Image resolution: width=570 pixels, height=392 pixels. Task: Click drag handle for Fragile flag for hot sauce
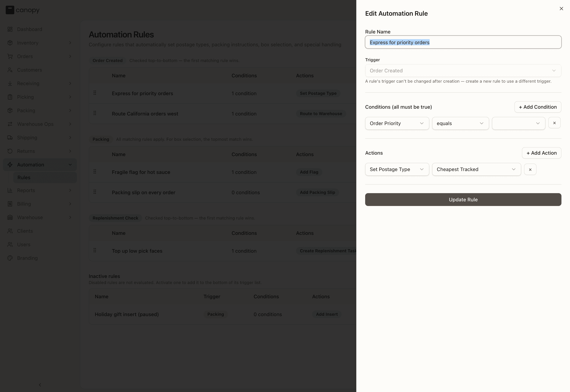click(x=95, y=172)
